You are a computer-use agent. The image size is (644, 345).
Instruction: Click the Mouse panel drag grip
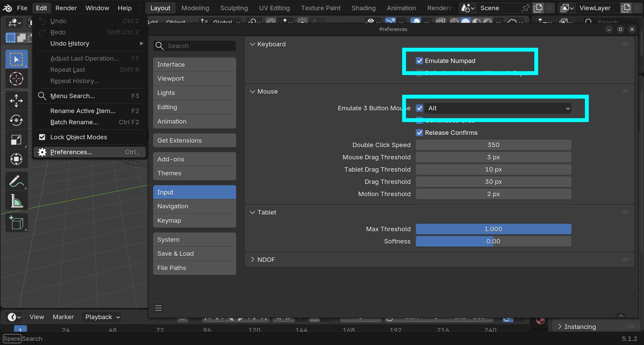(625, 91)
